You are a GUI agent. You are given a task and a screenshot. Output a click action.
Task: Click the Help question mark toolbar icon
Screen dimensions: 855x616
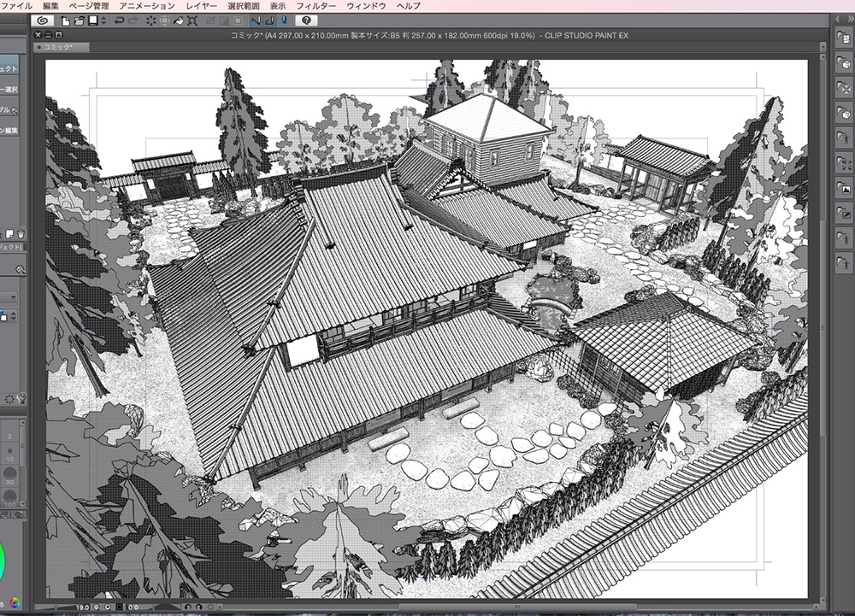pos(308,21)
